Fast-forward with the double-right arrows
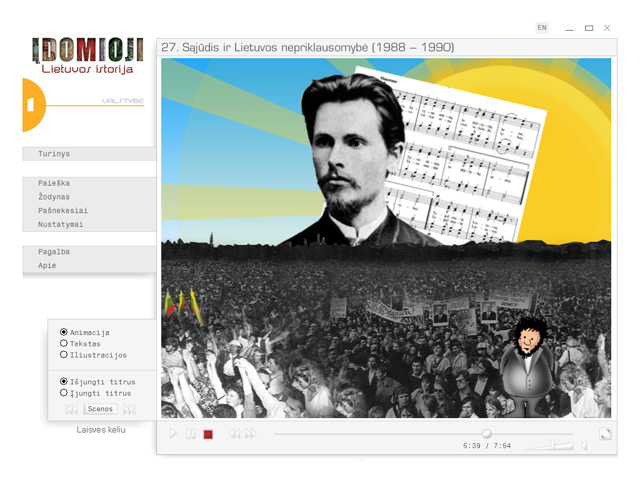Viewport: 640px width, 480px height. tap(251, 434)
